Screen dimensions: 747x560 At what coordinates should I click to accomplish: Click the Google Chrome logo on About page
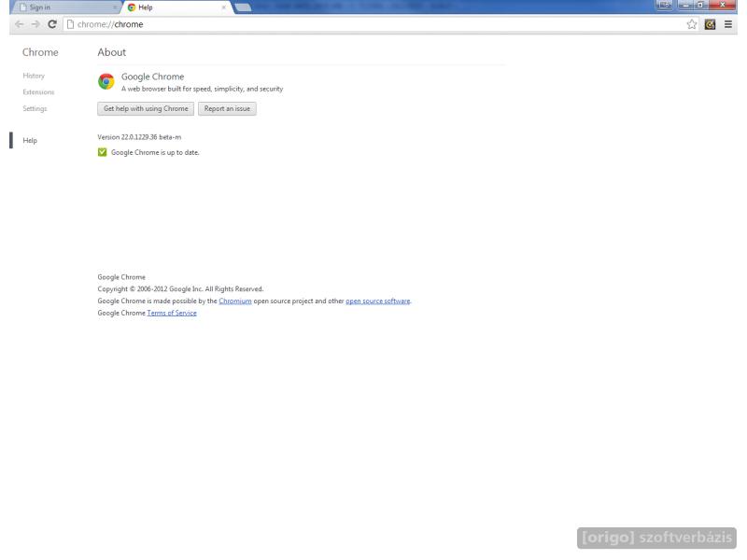coord(106,81)
